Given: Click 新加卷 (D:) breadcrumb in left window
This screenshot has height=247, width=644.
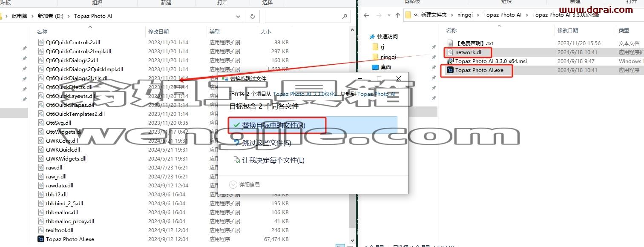Looking at the screenshot, I should (50, 16).
